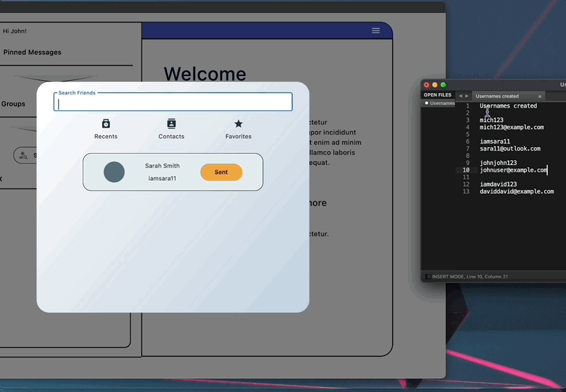Click the status bar panel icon beside INSERT MODE

(428, 277)
